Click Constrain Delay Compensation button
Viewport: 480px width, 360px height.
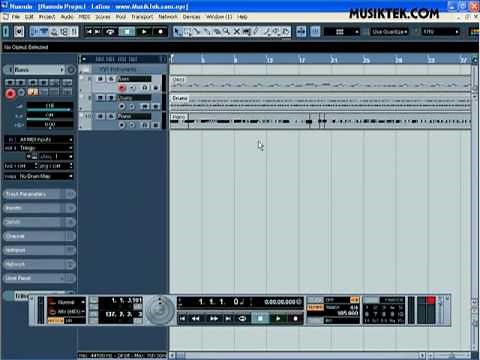[19, 32]
